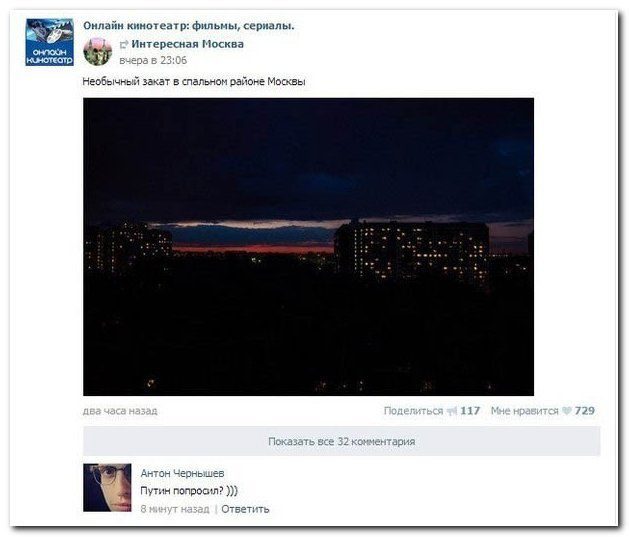View the 729 likes count
Image resolution: width=629 pixels, height=537 pixels.
point(584,411)
